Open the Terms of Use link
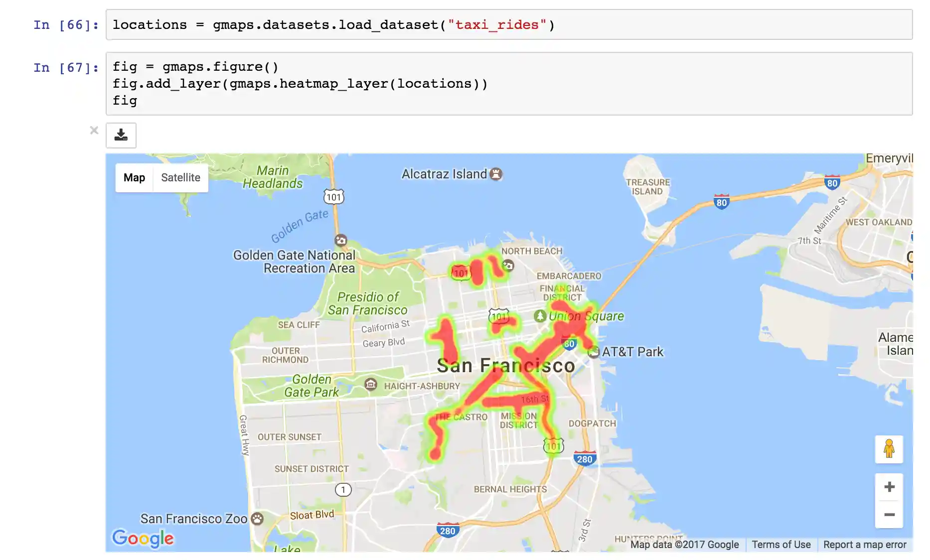This screenshot has width=930, height=560. pyautogui.click(x=781, y=545)
